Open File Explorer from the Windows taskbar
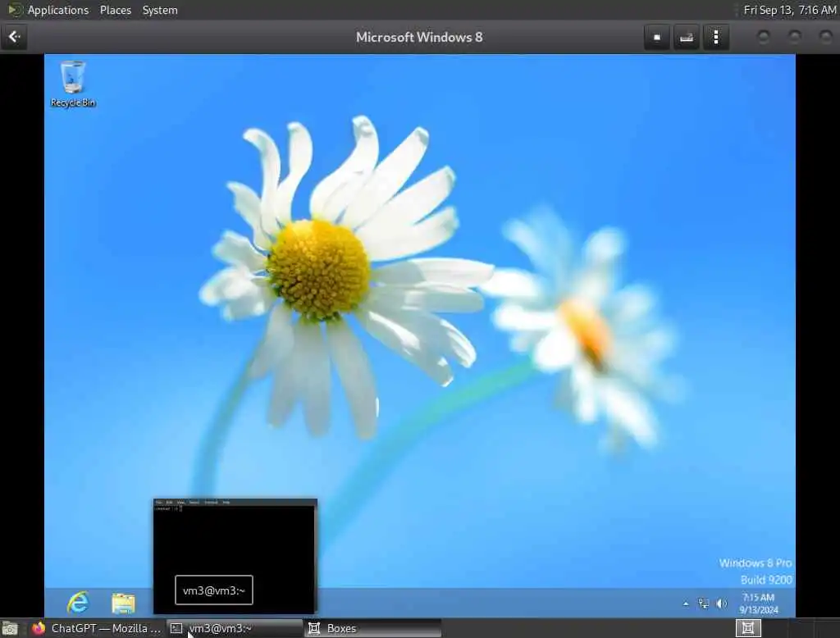Viewport: 840px width, 638px height. click(x=123, y=604)
